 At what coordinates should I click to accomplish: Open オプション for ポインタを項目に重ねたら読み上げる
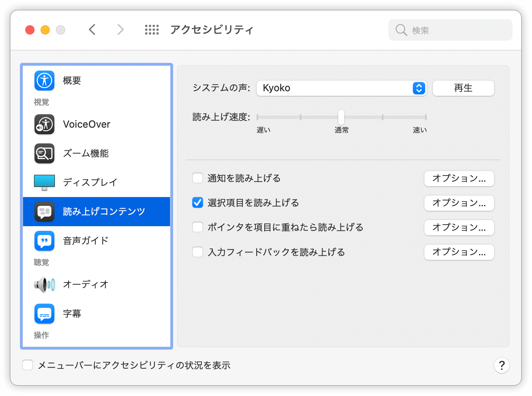point(459,228)
